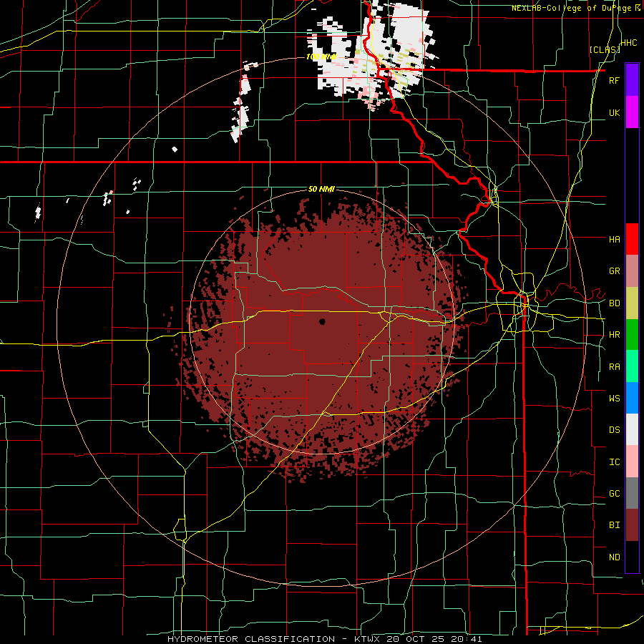Click the mint green RA legend swatch
The height and width of the screenshot is (644, 644).
coord(632,366)
